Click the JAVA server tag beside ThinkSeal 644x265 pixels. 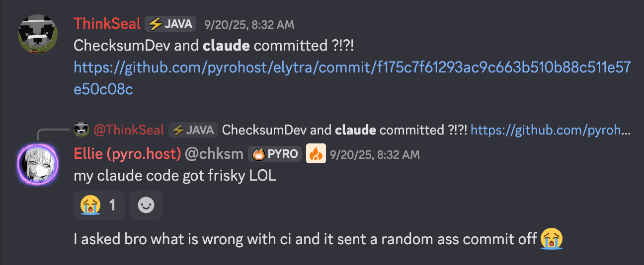coord(170,24)
